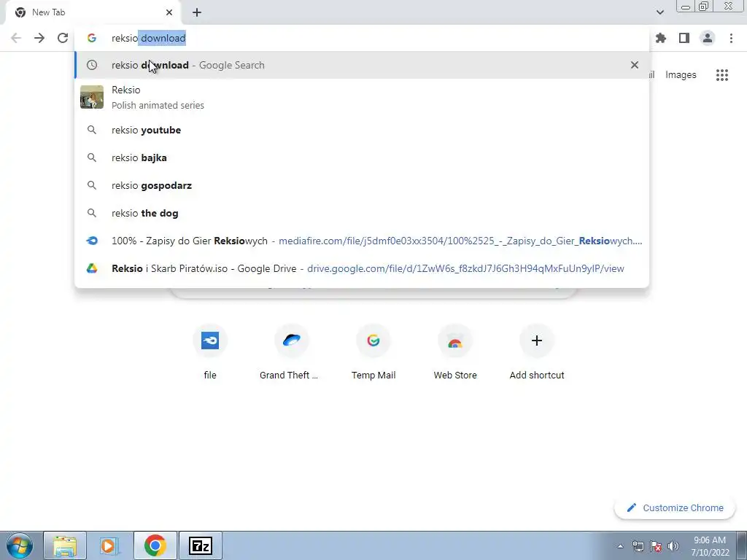The image size is (747, 560).
Task: Launch Windows Media Player from the taskbar
Action: point(109,545)
